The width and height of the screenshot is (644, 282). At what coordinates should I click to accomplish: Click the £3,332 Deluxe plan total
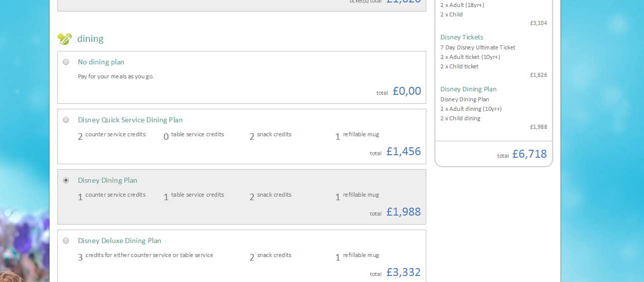point(403,273)
